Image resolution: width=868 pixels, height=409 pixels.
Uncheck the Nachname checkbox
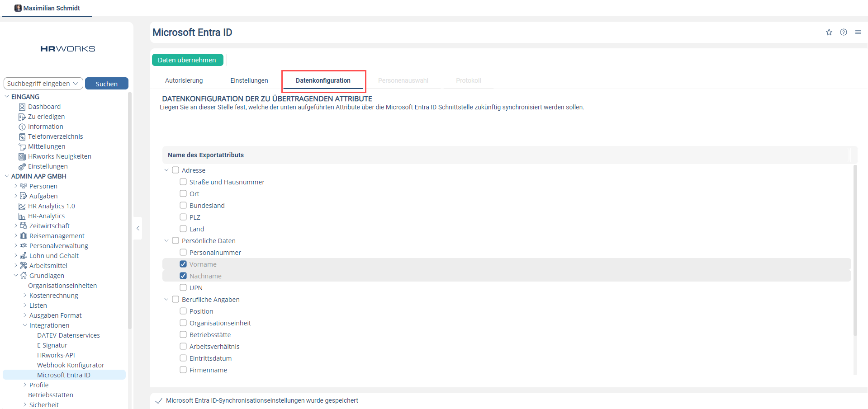pos(183,276)
